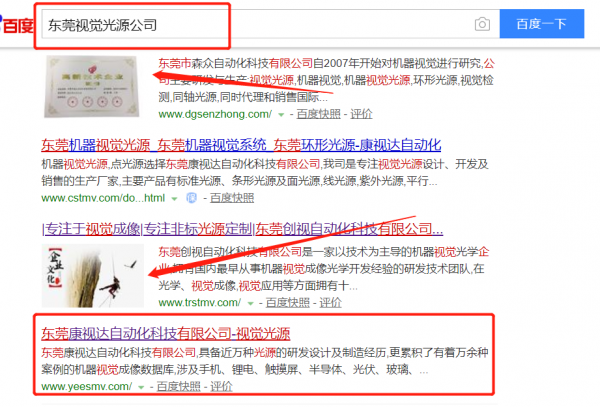Open 评价 for the dgsenzhong.com result
This screenshot has height=407, width=600.
coord(361,114)
